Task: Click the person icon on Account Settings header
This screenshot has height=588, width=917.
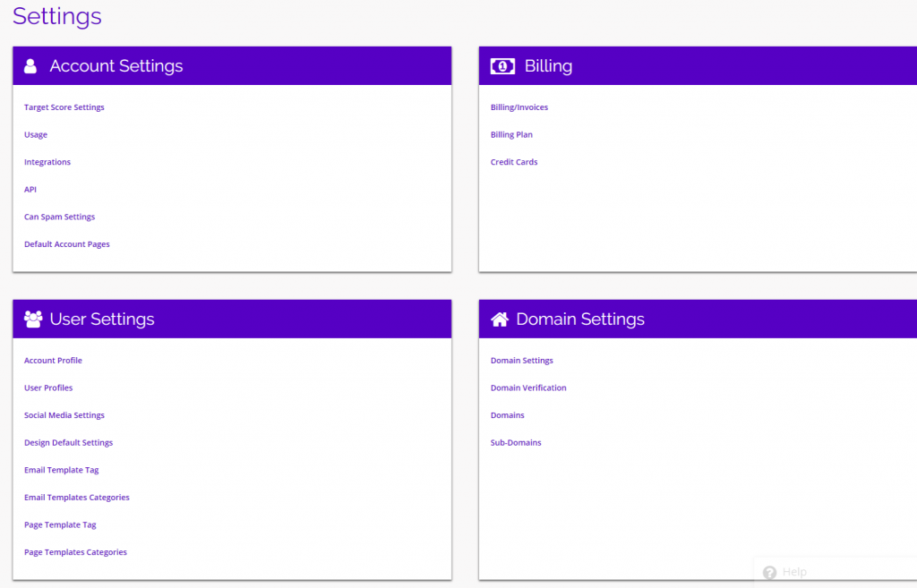Action: point(31,65)
